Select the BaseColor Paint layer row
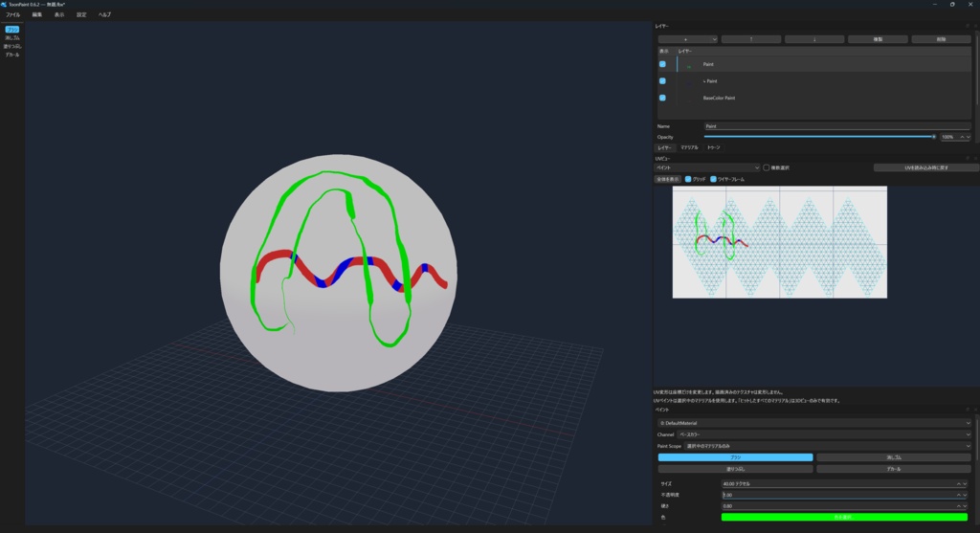Viewport: 980px width, 533px height. coord(814,99)
